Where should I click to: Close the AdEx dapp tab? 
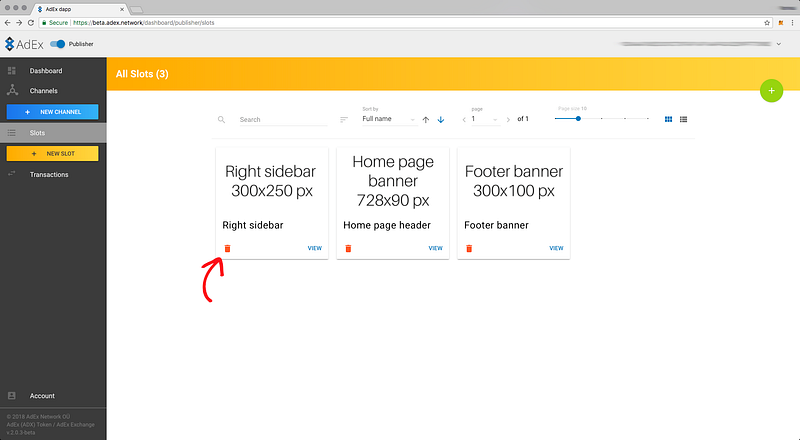click(x=122, y=9)
